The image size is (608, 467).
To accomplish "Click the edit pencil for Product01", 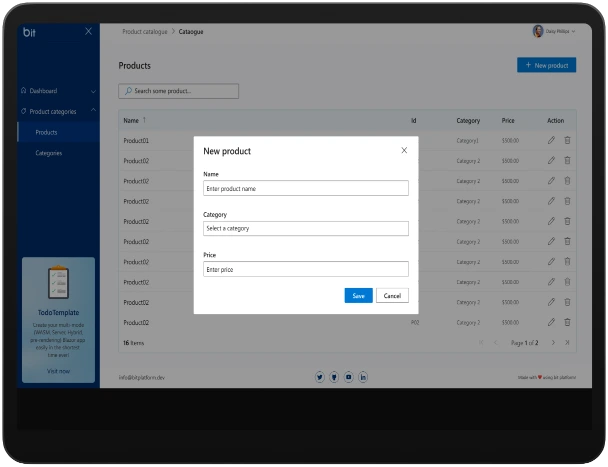I will [551, 141].
